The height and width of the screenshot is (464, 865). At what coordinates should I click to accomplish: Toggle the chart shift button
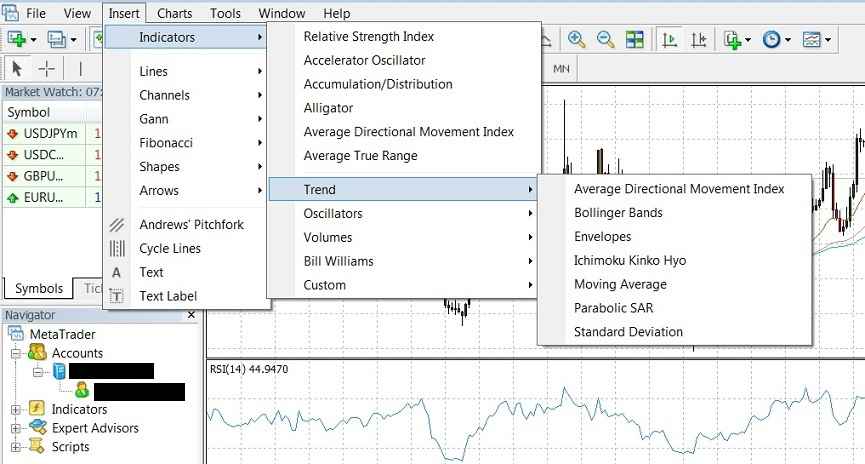pyautogui.click(x=699, y=40)
